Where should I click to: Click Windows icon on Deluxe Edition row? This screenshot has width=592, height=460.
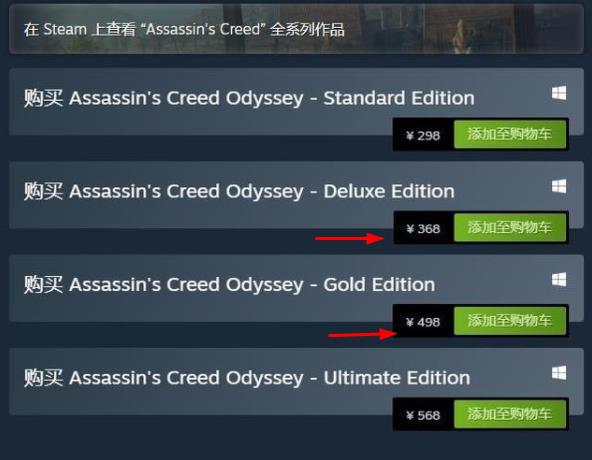coord(559,186)
